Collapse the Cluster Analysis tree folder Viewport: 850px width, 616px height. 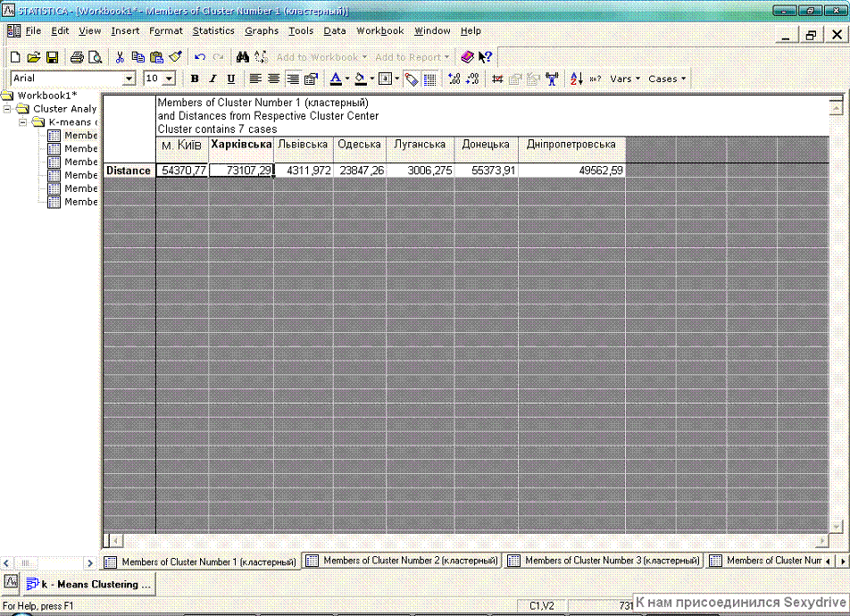pyautogui.click(x=8, y=109)
